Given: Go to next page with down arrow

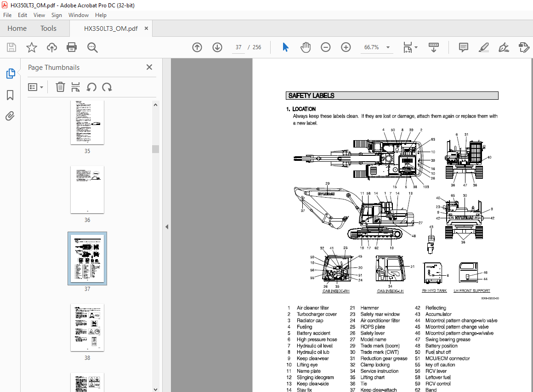Looking at the screenshot, I should [217, 47].
